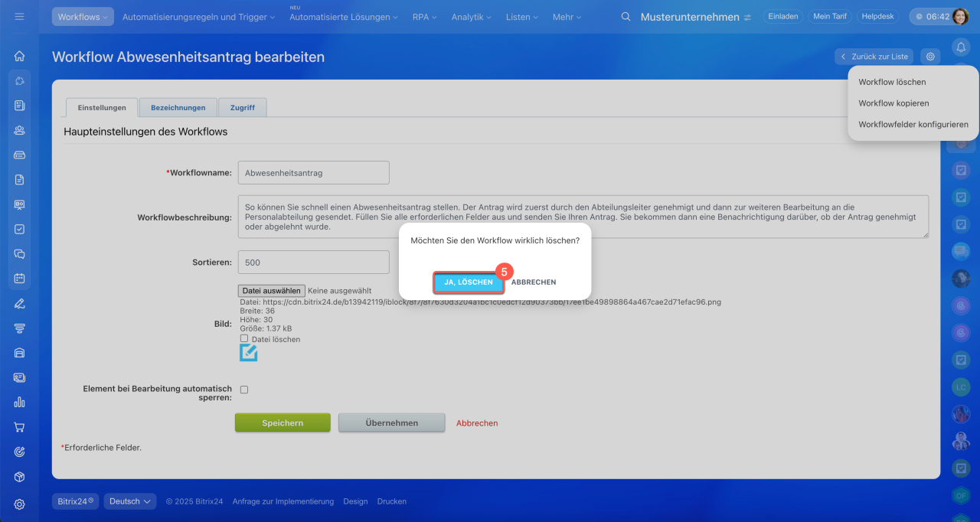
Task: Expand the Mehr dropdown in navigation
Action: (x=567, y=17)
